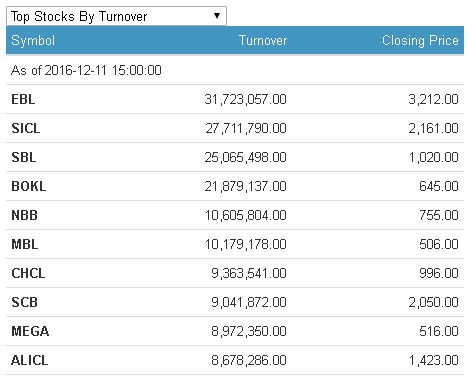
Task: Open the MEGA stock symbol
Action: tap(30, 331)
